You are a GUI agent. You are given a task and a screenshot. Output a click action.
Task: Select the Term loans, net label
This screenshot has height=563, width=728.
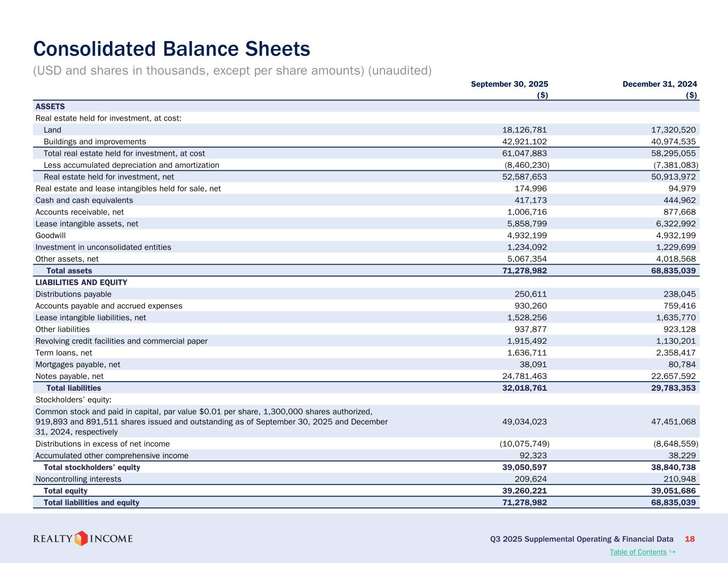pos(63,353)
